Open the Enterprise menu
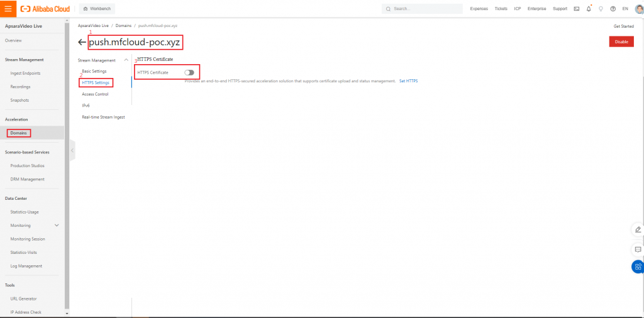This screenshot has width=644, height=318. click(x=537, y=9)
